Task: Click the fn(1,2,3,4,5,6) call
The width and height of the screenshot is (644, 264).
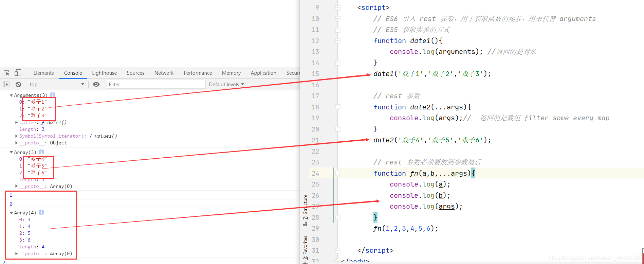Action: coord(406,228)
